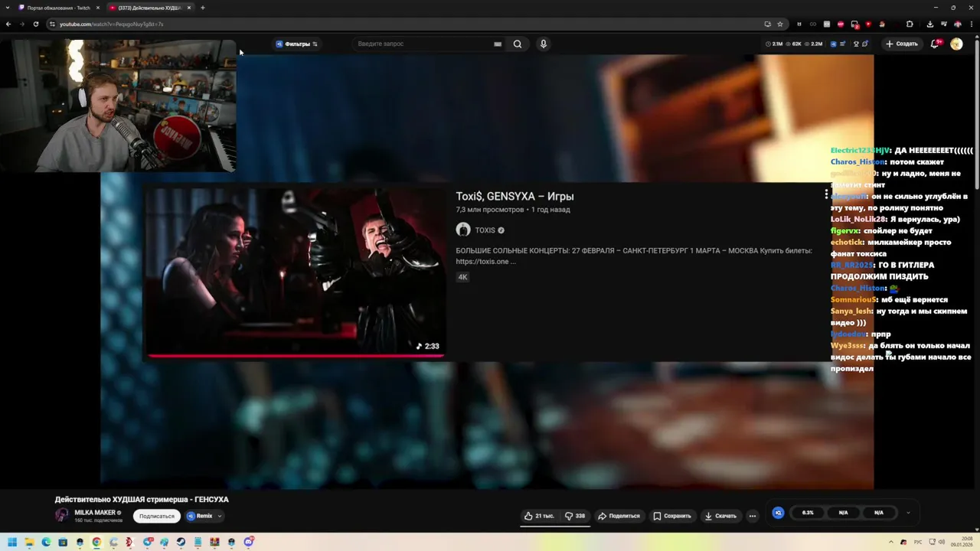Expand the stats panel chevron beside N/A
Viewport: 980px width, 551px height.
(x=908, y=513)
